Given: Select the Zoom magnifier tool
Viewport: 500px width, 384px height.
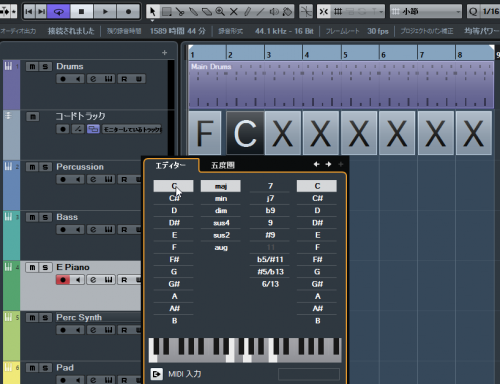Looking at the screenshot, I should [x=220, y=12].
